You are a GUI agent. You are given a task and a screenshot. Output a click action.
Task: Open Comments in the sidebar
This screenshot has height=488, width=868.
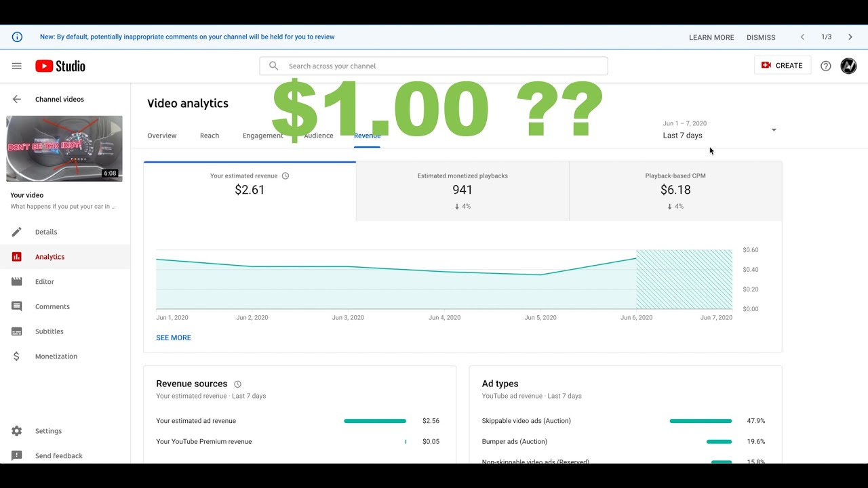tap(52, 306)
